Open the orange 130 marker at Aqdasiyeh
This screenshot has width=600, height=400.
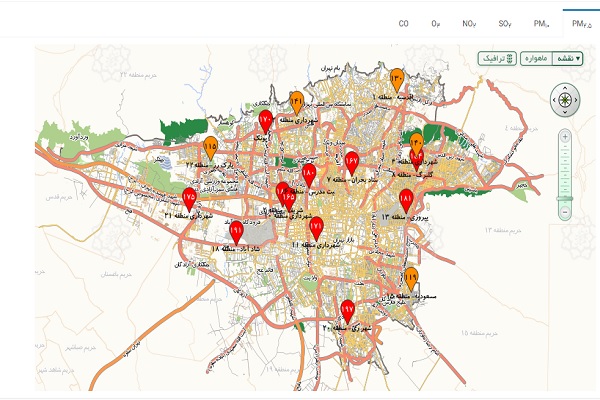pos(397,79)
